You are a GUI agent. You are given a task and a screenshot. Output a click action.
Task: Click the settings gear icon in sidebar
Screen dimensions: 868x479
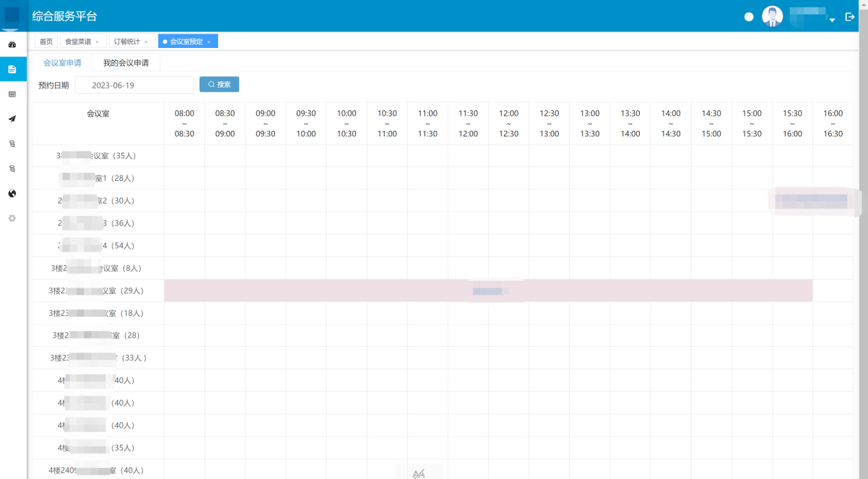[12, 219]
